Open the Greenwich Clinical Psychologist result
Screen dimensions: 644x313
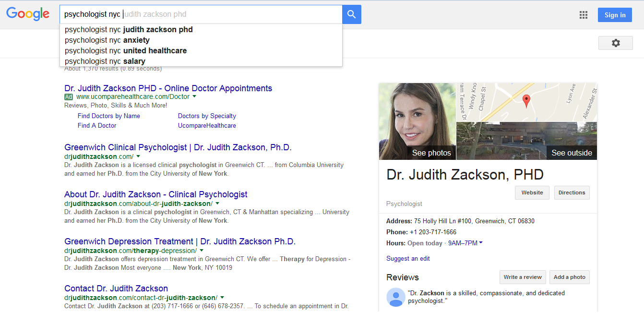[x=178, y=147]
